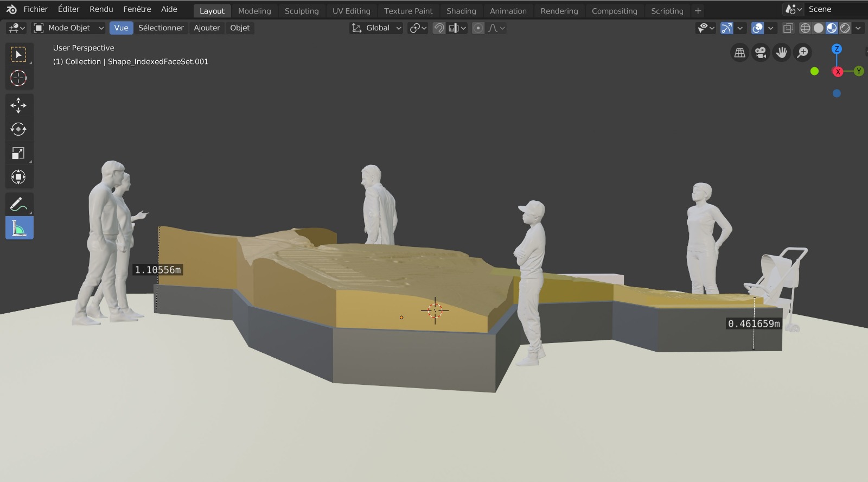Click the Scene name field
Image resolution: width=868 pixels, height=482 pixels.
tap(834, 9)
